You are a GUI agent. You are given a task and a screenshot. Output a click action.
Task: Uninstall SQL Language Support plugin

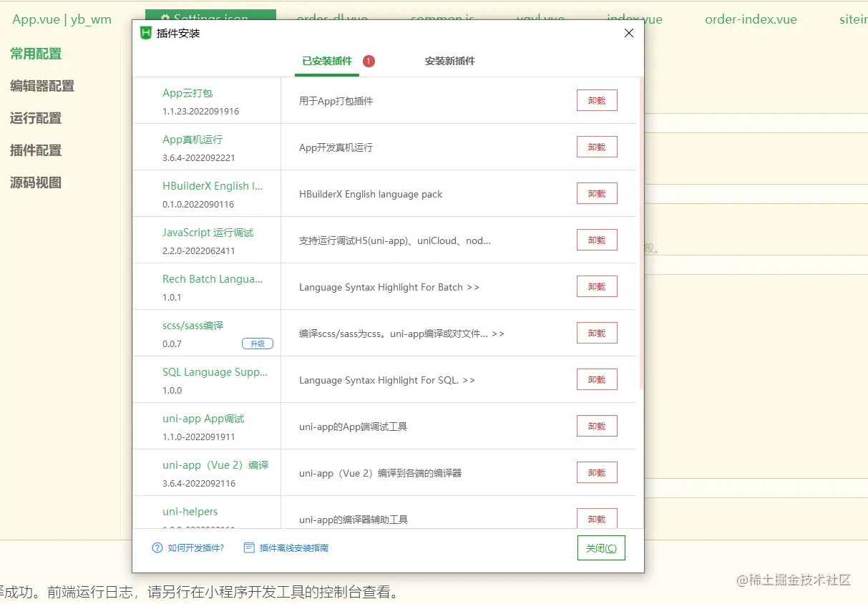[597, 380]
